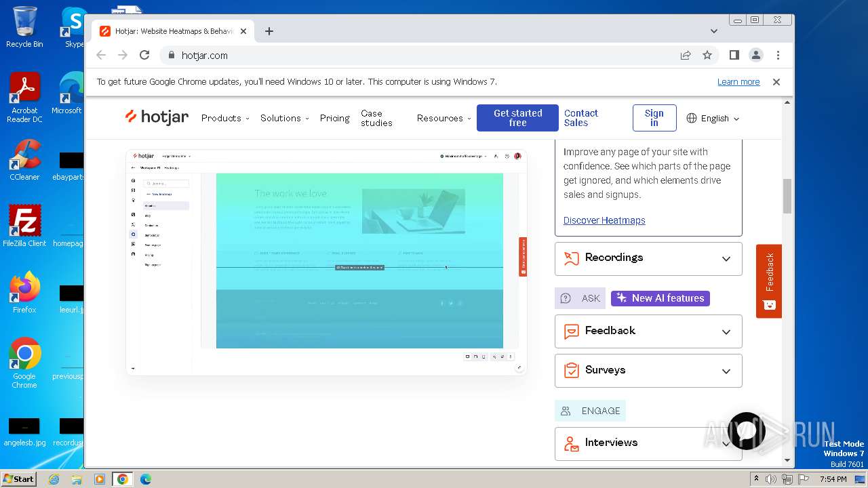Open Recycle Bin on desktop
The width and height of the screenshot is (868, 488).
click(24, 27)
